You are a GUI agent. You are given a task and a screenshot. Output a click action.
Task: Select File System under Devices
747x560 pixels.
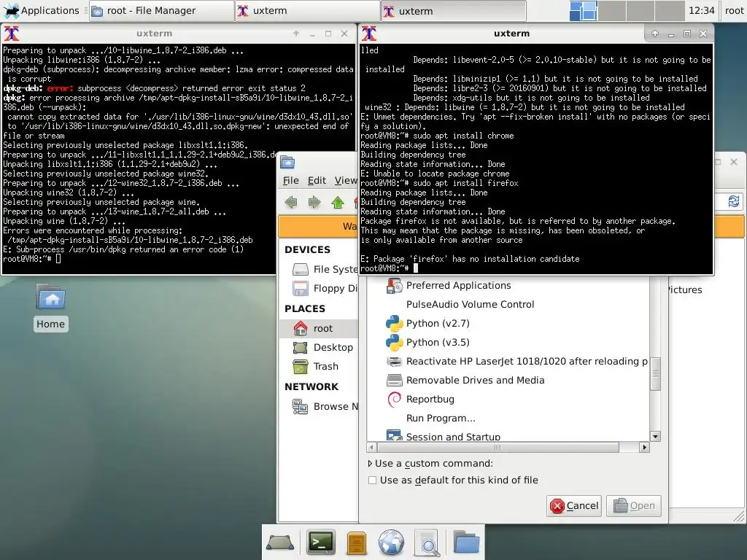tap(318, 270)
